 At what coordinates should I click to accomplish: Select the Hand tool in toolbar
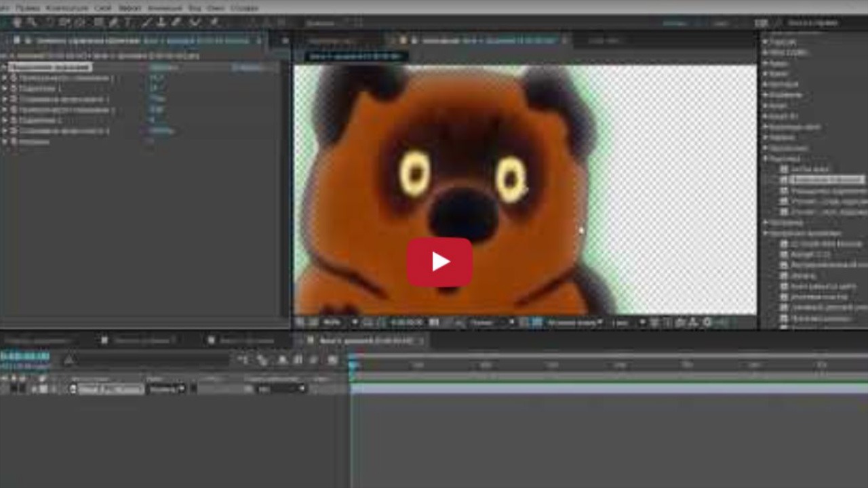(x=18, y=22)
